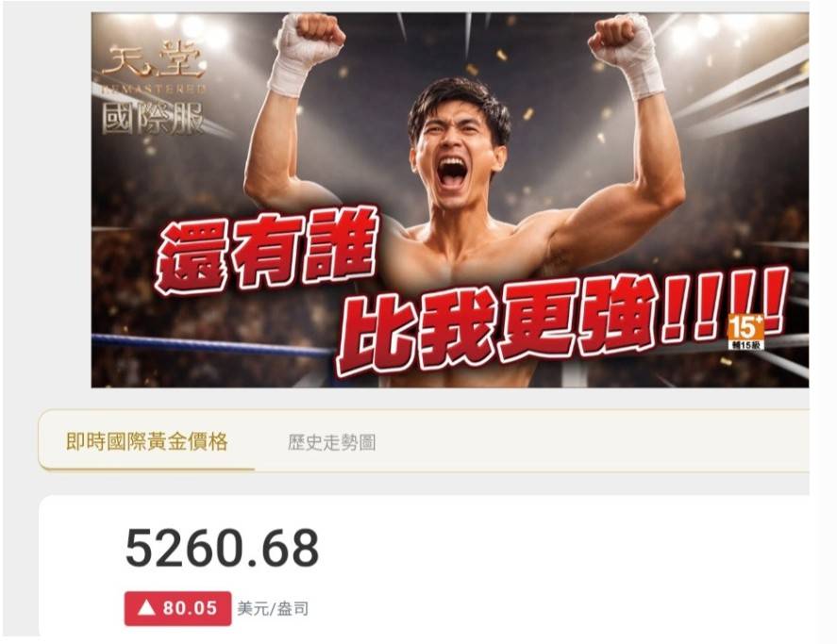Click the 美元/盎司 unit label

[x=273, y=609]
